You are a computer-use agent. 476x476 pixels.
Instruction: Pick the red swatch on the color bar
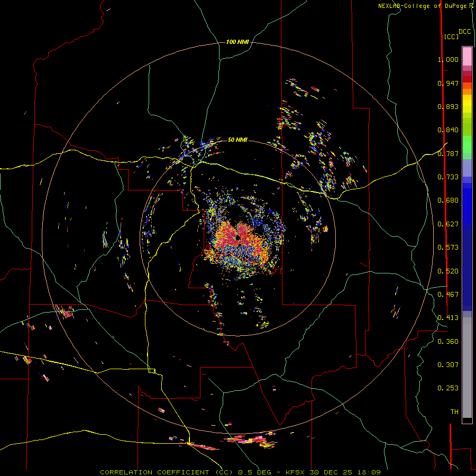click(x=467, y=79)
